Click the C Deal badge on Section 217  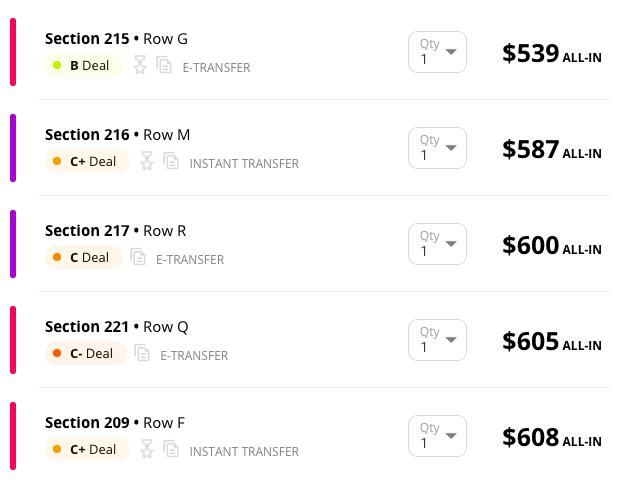point(83,257)
